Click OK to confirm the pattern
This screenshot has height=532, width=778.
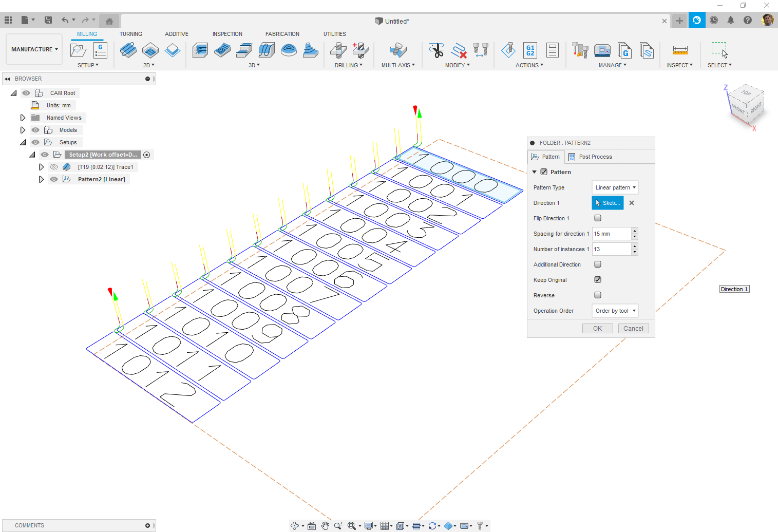(x=597, y=328)
